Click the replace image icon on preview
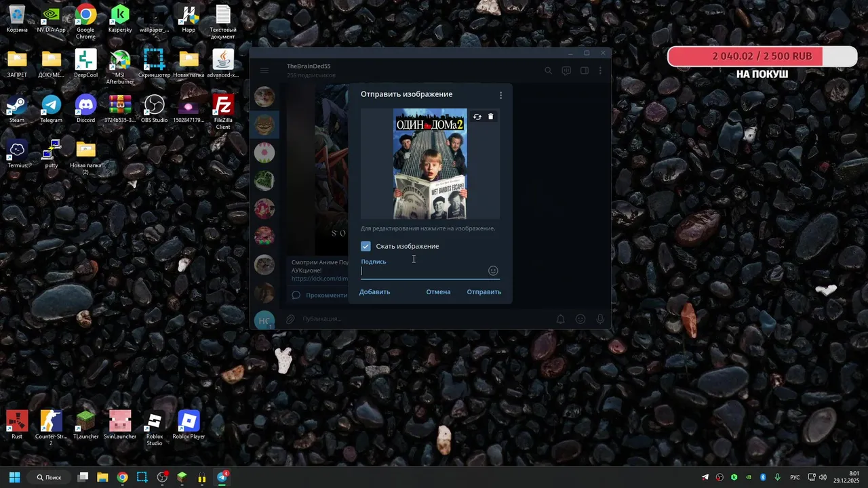Viewport: 868px width, 488px height. point(477,117)
